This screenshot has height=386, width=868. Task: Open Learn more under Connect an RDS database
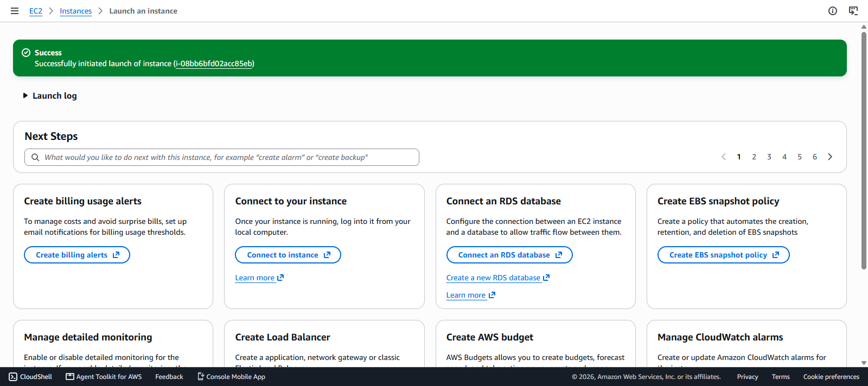470,295
